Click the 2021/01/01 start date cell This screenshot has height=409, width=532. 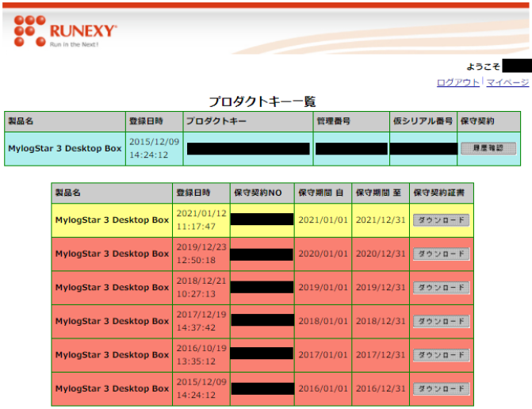[x=323, y=220]
